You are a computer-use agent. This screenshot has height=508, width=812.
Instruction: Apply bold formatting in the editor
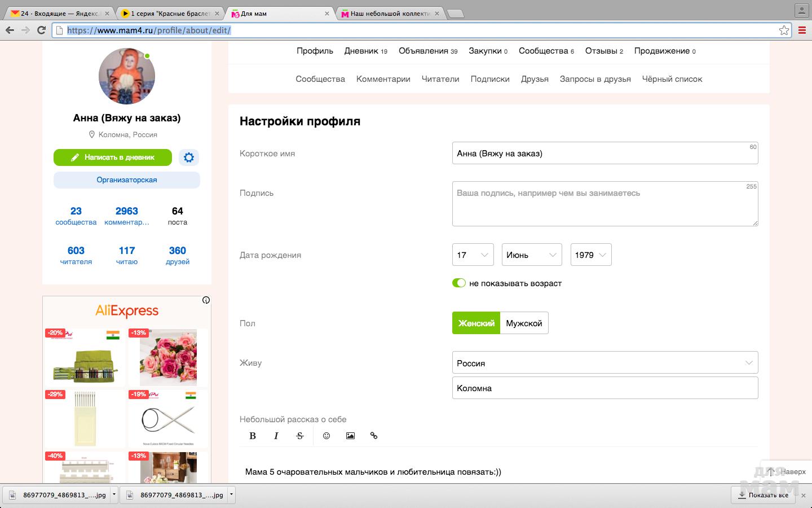tap(253, 436)
